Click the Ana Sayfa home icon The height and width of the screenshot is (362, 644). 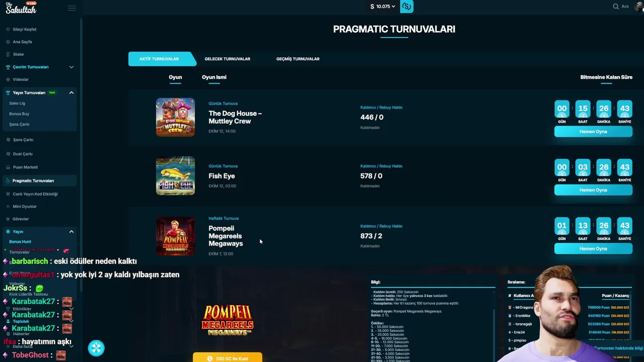[x=8, y=42]
